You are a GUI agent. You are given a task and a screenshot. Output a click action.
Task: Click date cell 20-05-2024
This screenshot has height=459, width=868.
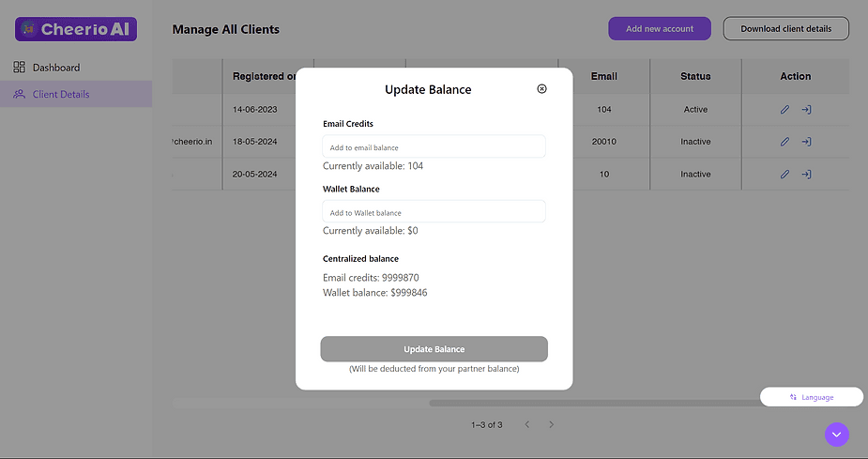coord(254,175)
